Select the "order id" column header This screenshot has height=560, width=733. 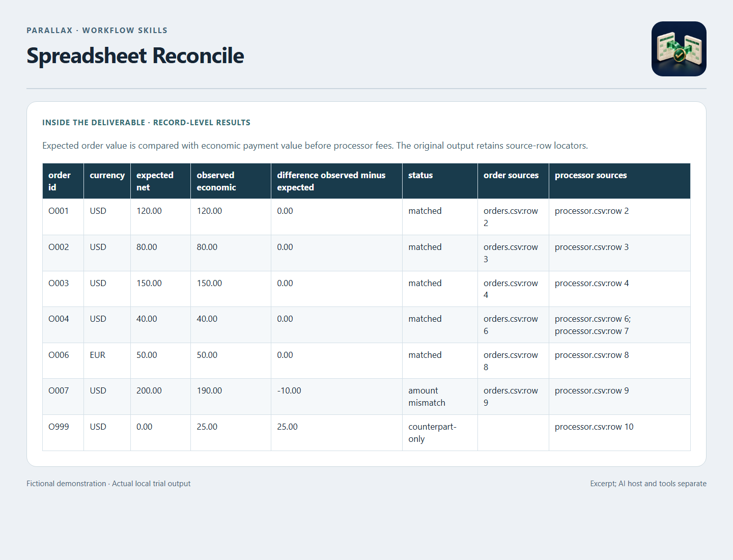(x=63, y=181)
